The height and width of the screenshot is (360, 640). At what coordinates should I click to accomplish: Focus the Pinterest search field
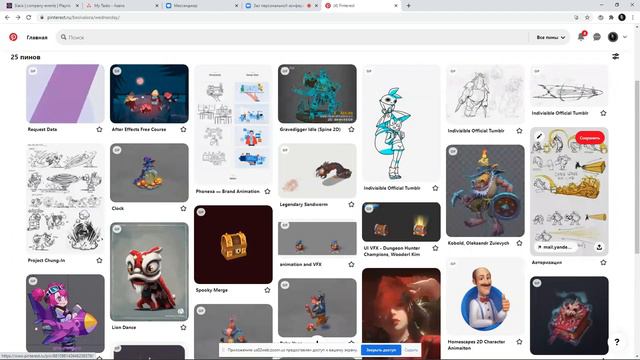click(x=292, y=37)
